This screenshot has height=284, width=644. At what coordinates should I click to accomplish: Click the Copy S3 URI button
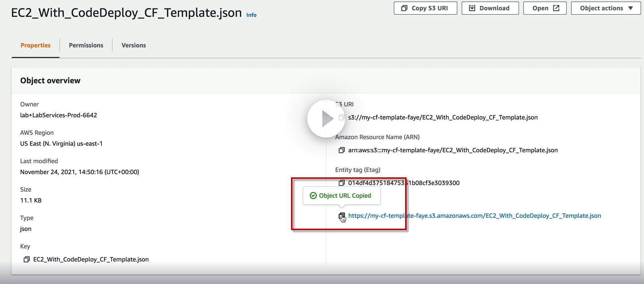pyautogui.click(x=425, y=8)
